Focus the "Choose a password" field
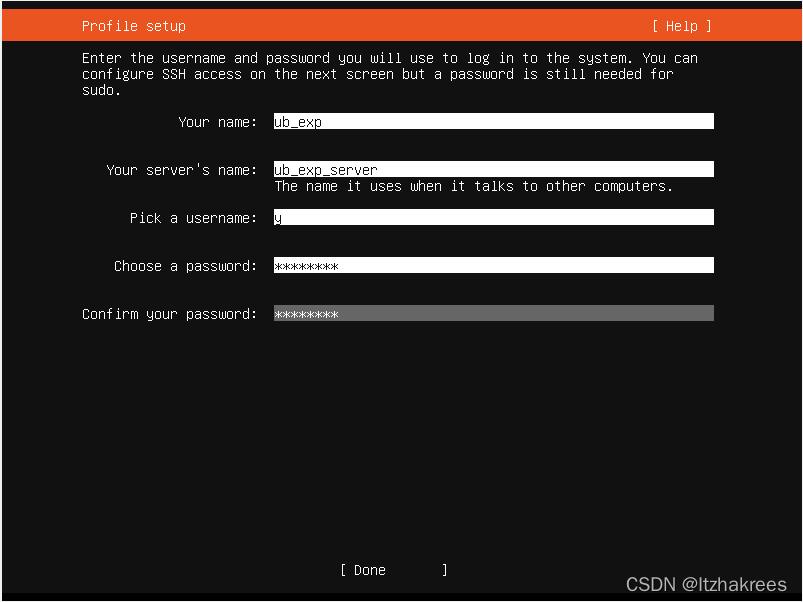Image resolution: width=803 pixels, height=602 pixels. (494, 266)
